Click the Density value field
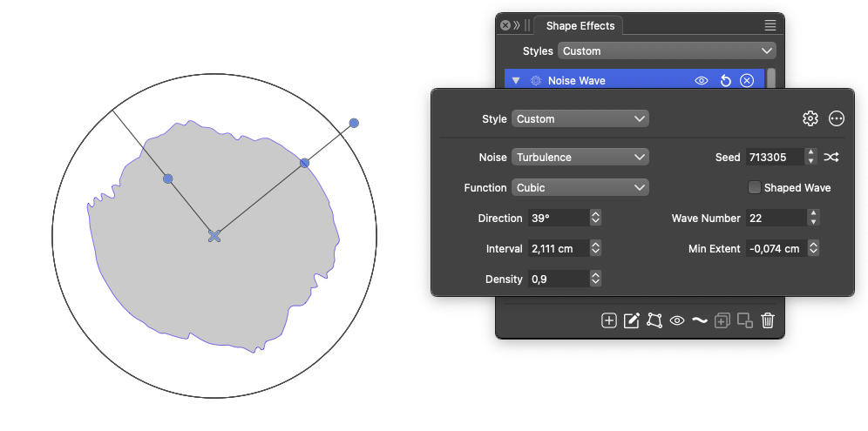This screenshot has height=431, width=868. click(x=558, y=279)
